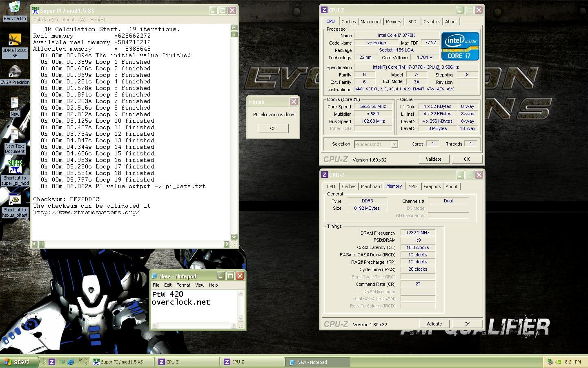588x368 pixels.
Task: Click the Z icon in lower CPU-Z title bar
Action: [x=325, y=175]
